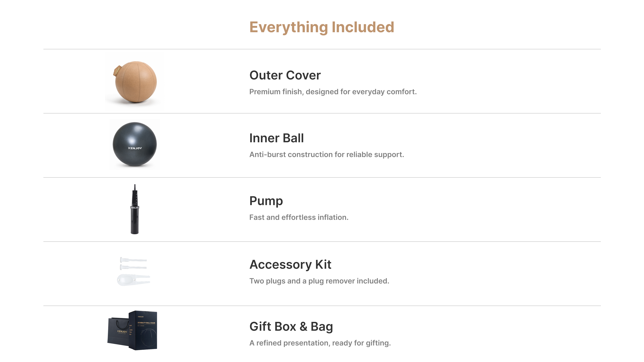This screenshot has width=644, height=362.
Task: Click the dark grey Xenjoy inner ball image
Action: [x=135, y=144]
